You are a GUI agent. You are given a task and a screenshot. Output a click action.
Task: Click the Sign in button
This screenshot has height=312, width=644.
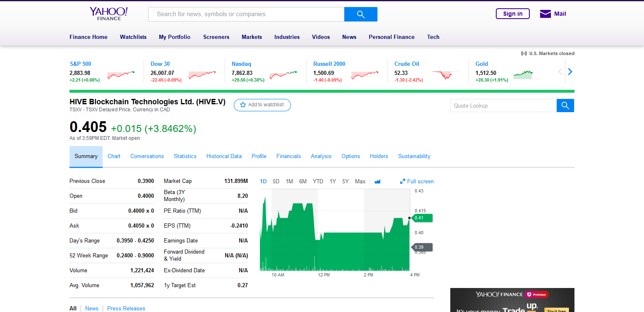pyautogui.click(x=512, y=14)
